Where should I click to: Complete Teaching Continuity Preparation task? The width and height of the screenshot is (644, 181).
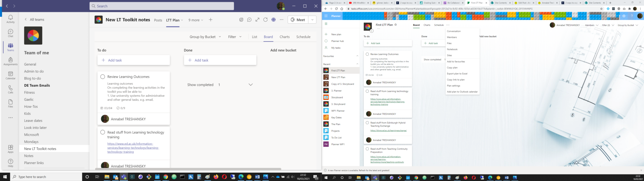(367, 149)
